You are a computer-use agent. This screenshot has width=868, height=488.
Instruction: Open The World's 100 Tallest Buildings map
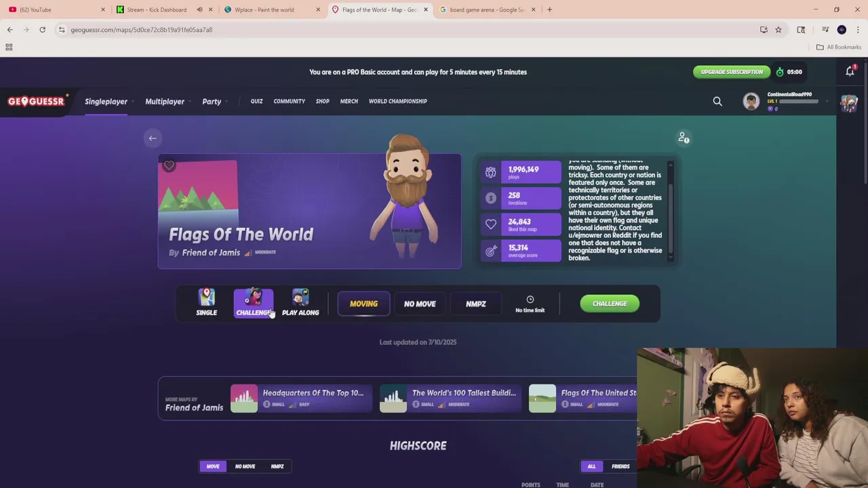[x=464, y=393]
